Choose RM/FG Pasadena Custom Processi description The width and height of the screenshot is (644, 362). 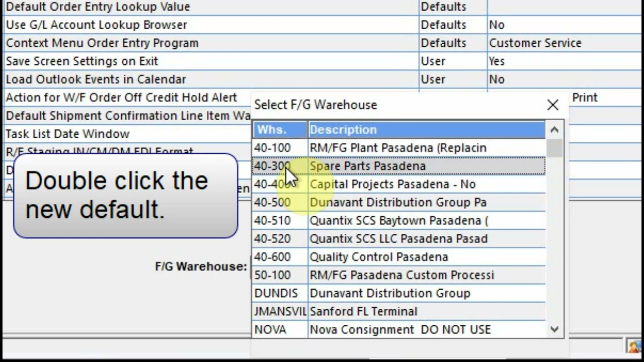pyautogui.click(x=401, y=275)
